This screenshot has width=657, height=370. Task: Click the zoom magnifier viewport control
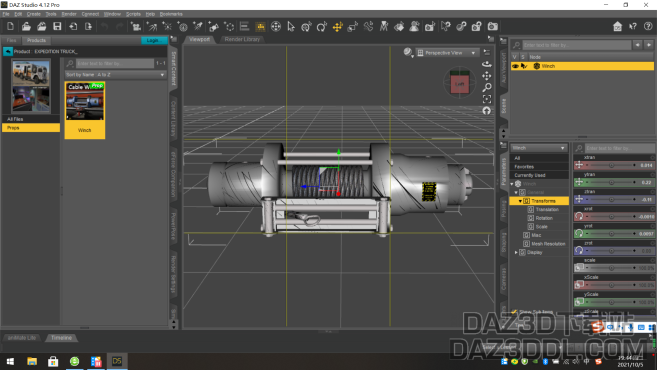click(x=486, y=88)
